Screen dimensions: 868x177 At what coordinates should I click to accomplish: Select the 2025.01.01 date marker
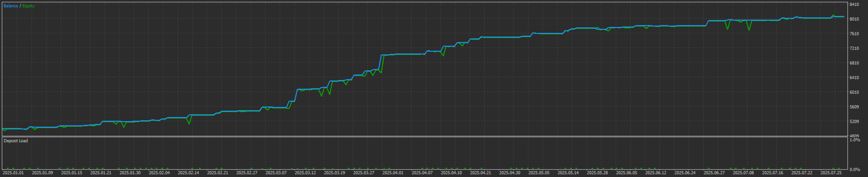tap(13, 173)
